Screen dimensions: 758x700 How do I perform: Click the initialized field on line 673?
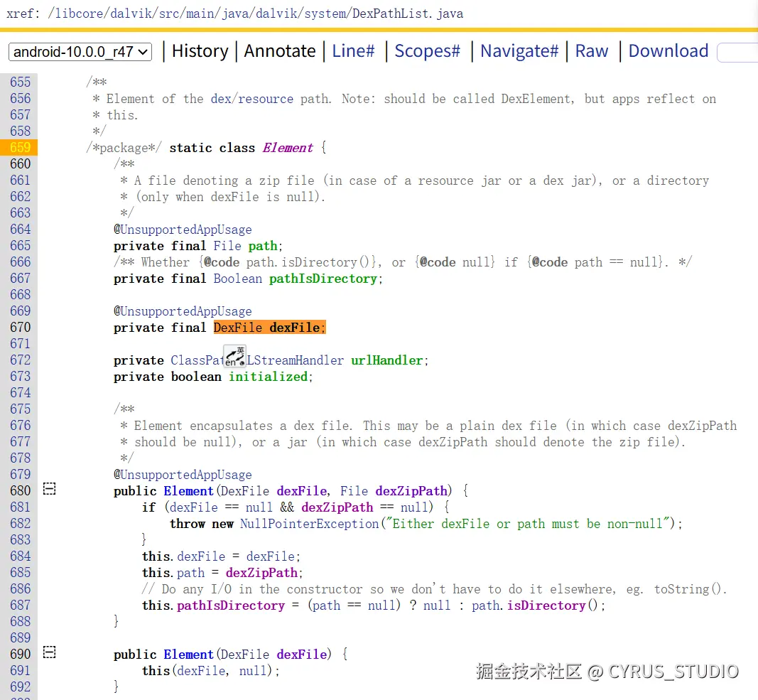tap(268, 377)
